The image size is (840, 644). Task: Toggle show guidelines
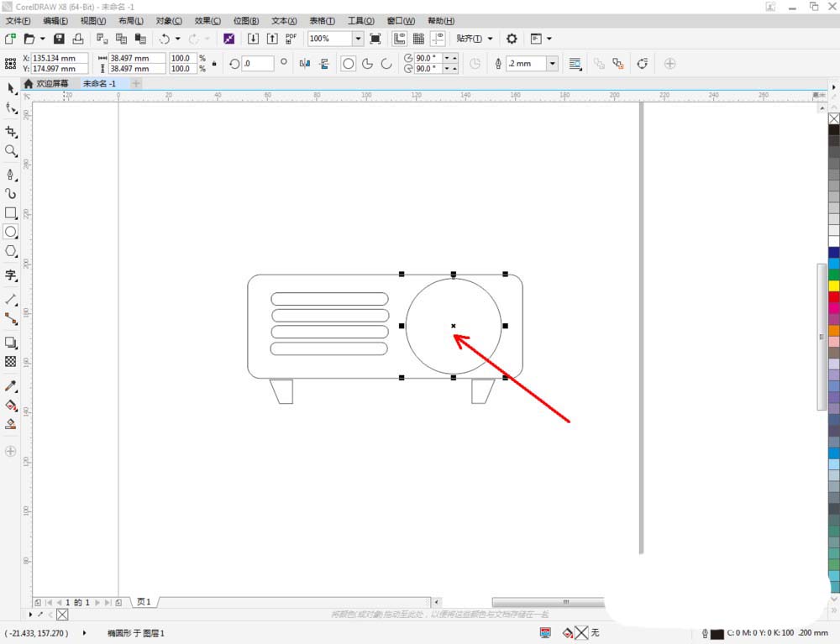438,39
